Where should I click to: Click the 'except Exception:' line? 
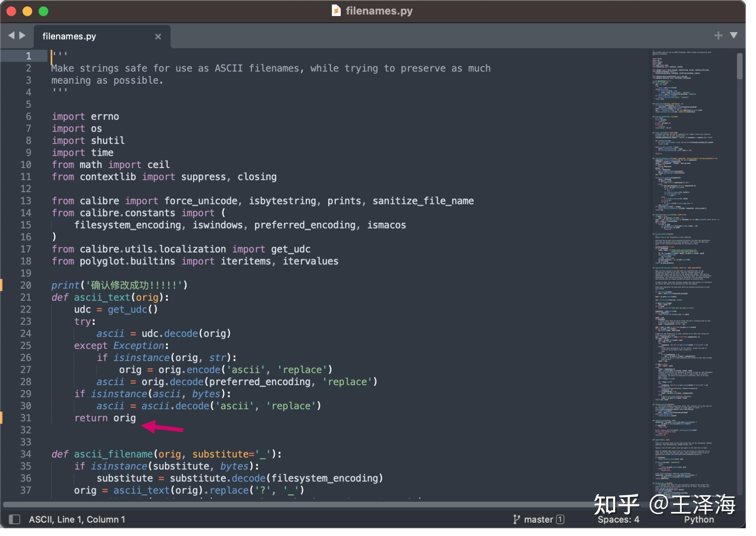click(122, 346)
